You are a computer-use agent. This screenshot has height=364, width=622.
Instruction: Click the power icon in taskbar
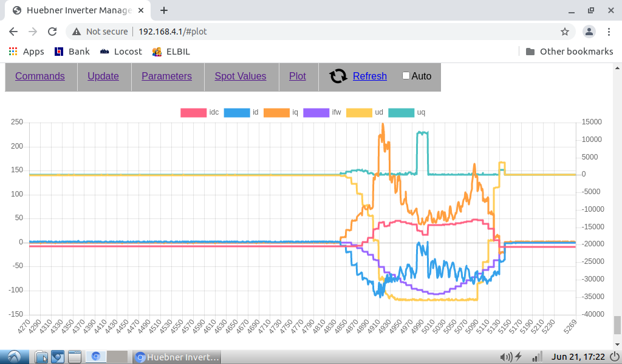(614, 357)
